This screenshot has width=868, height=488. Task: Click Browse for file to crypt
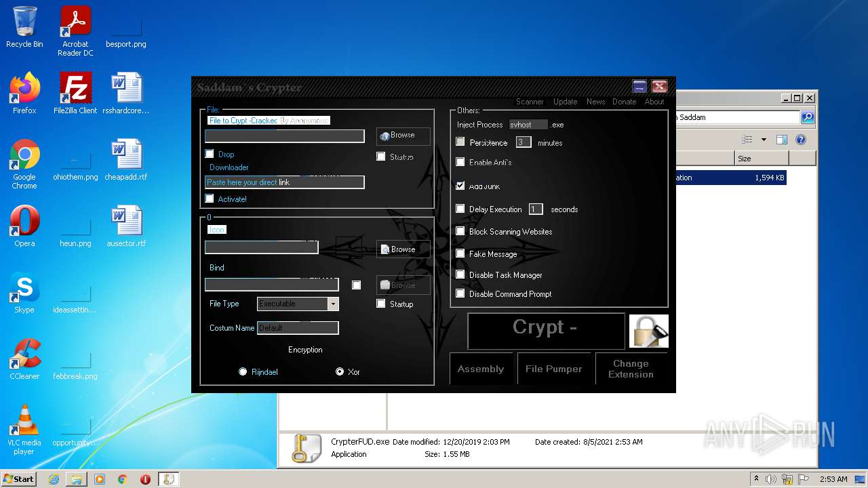pyautogui.click(x=403, y=136)
